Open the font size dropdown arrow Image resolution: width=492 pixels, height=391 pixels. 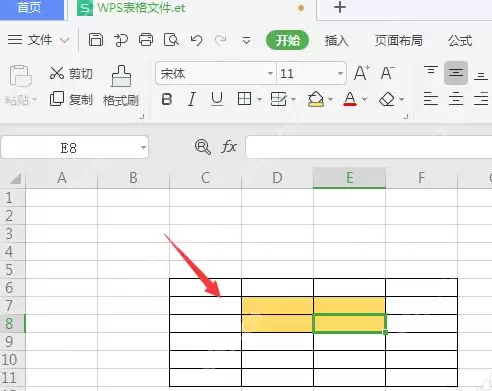[340, 73]
